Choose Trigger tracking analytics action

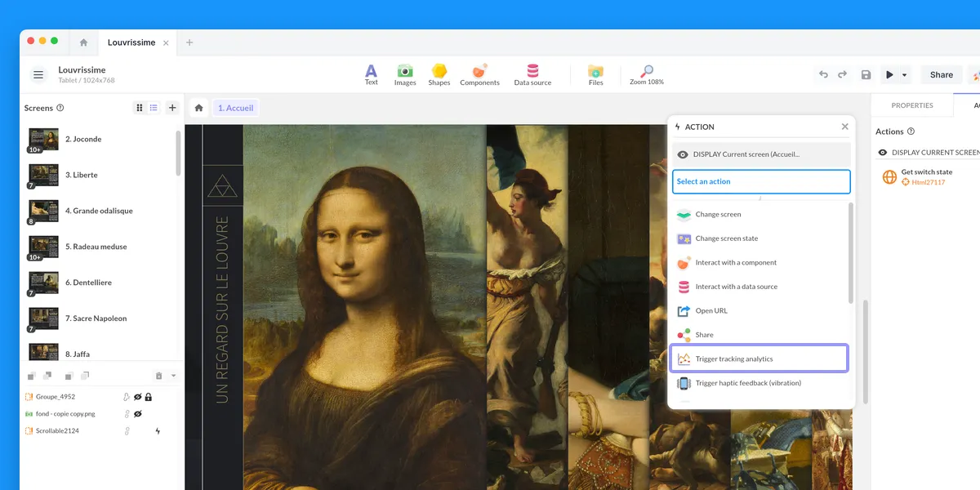pyautogui.click(x=759, y=359)
